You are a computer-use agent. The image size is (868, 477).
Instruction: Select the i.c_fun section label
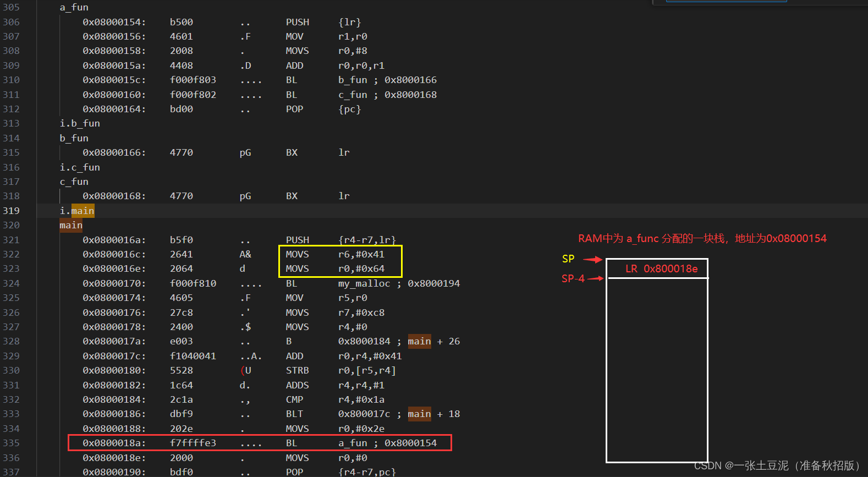[80, 167]
